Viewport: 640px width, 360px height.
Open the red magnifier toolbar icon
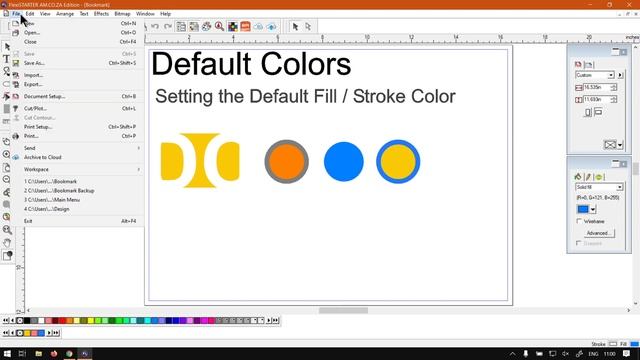point(219,27)
